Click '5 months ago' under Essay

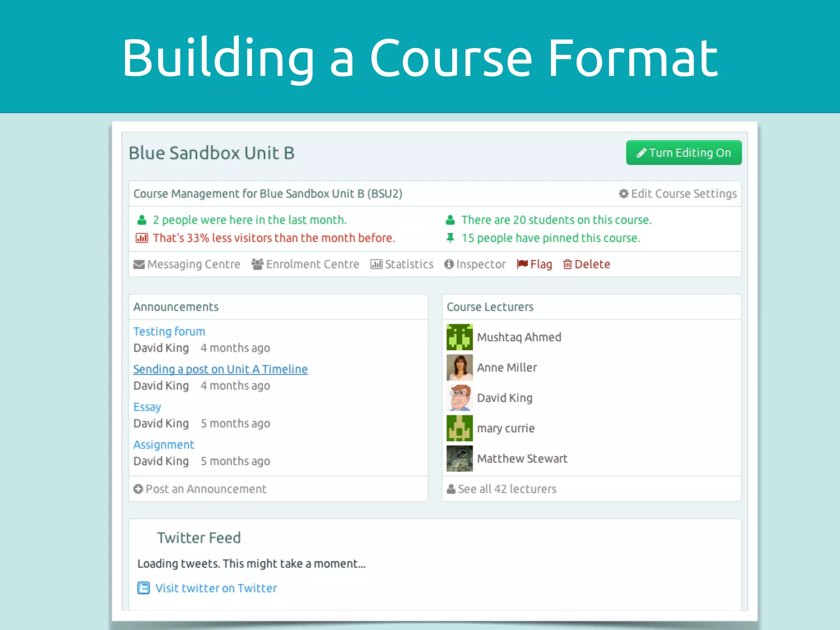(235, 423)
